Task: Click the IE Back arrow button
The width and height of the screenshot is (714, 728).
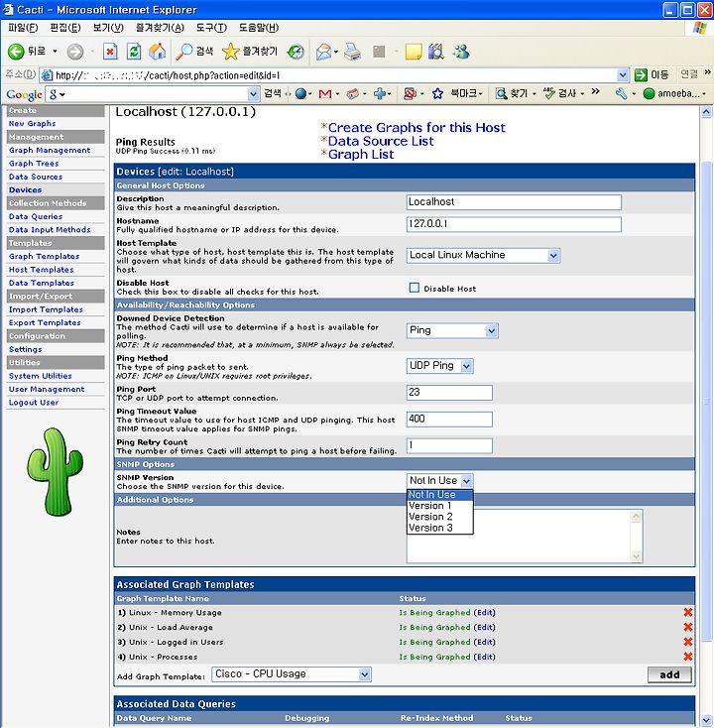Action: 16,52
